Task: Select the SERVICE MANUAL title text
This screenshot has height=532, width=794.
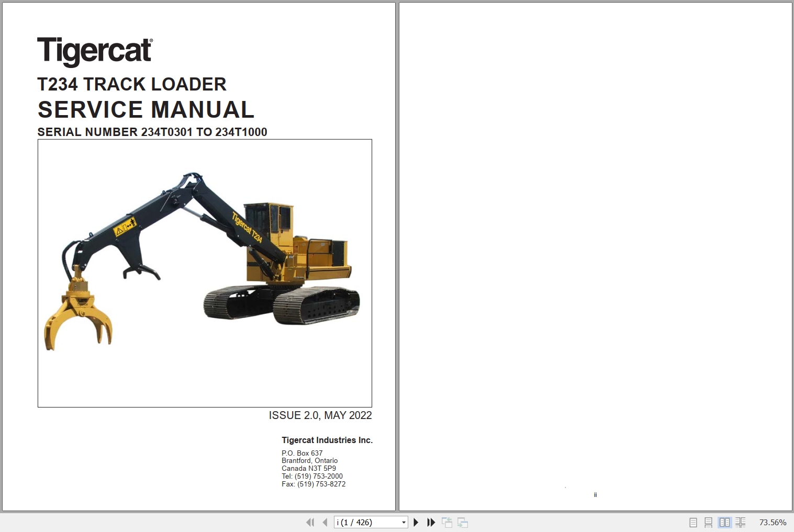Action: 146,110
